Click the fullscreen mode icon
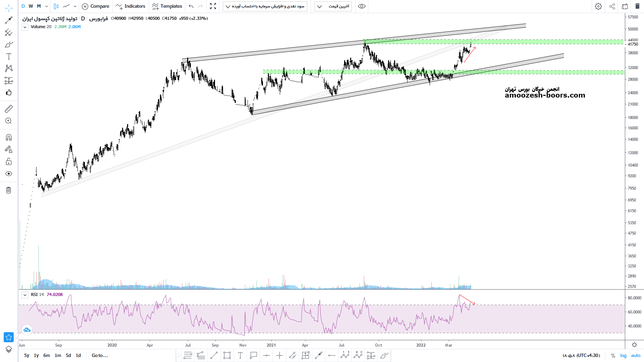Image resolution: width=644 pixels, height=362 pixels. point(213,6)
